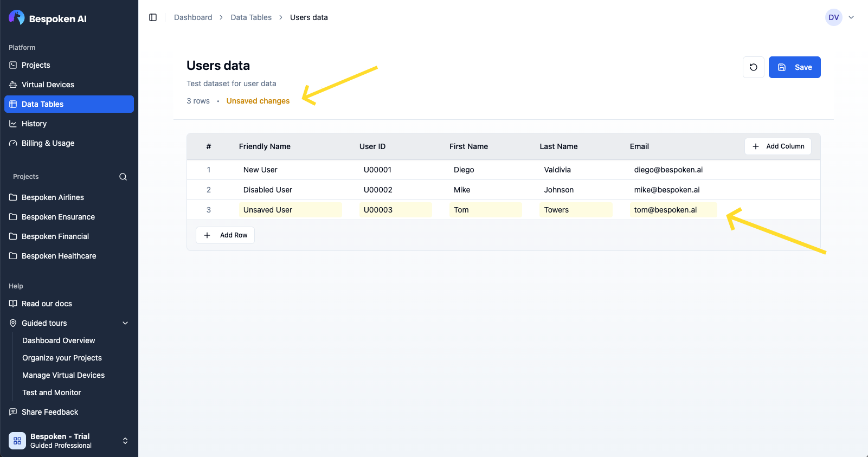
Task: Go to Data Tables breadcrumb link
Action: [251, 17]
